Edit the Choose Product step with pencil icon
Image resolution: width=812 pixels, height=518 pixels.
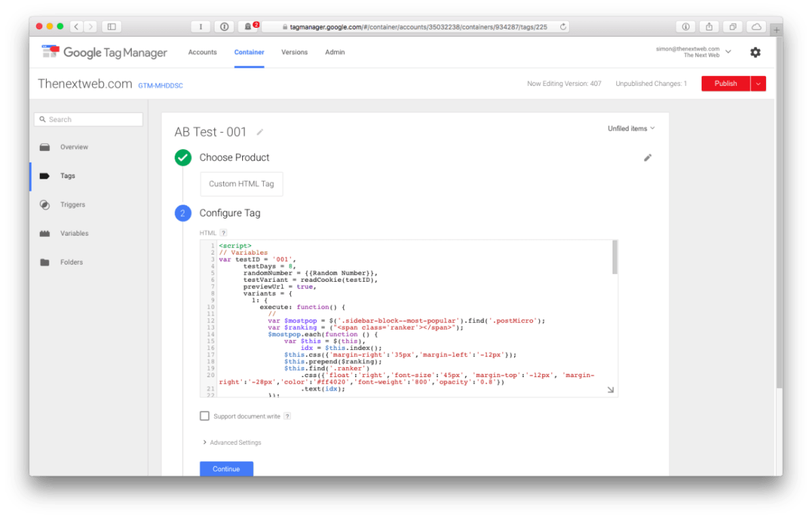(x=648, y=157)
